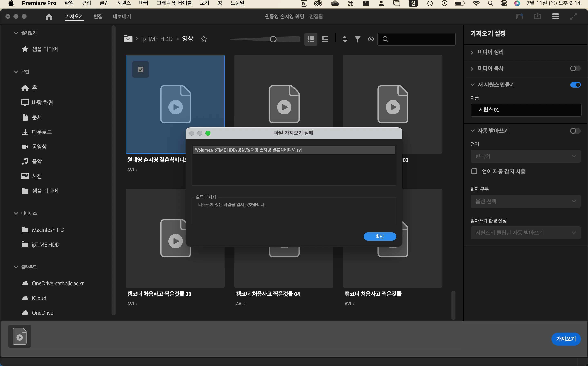Enable 미디어 복사 toggle

(575, 68)
